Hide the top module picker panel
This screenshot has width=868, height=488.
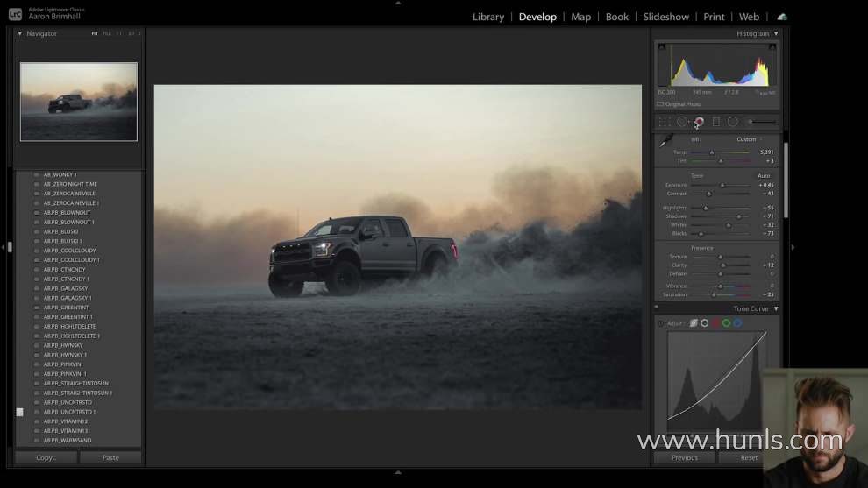click(398, 3)
